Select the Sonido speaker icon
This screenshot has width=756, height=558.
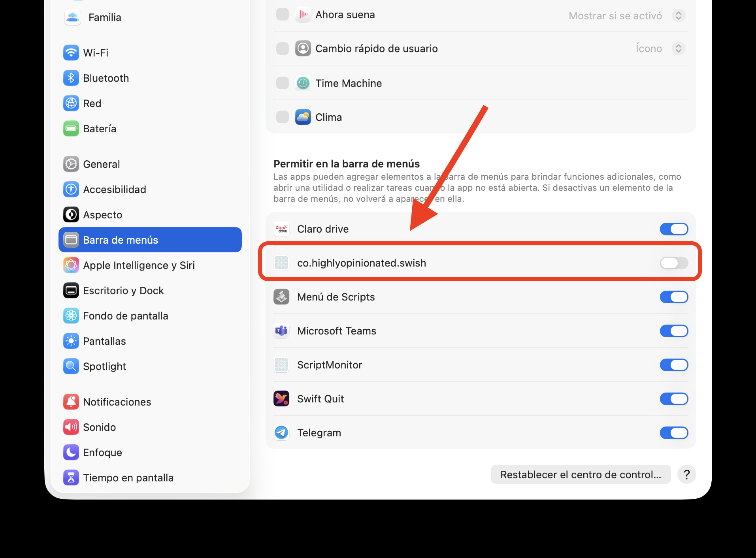coord(71,427)
